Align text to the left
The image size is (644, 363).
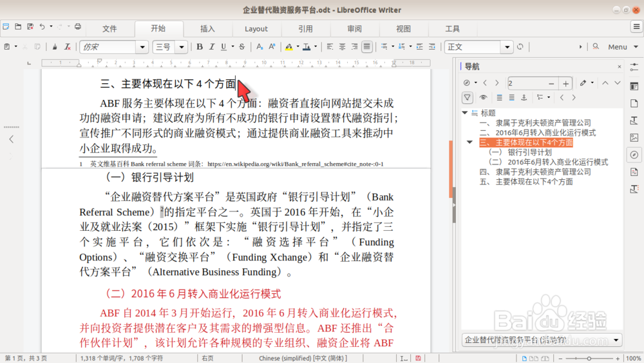(330, 47)
